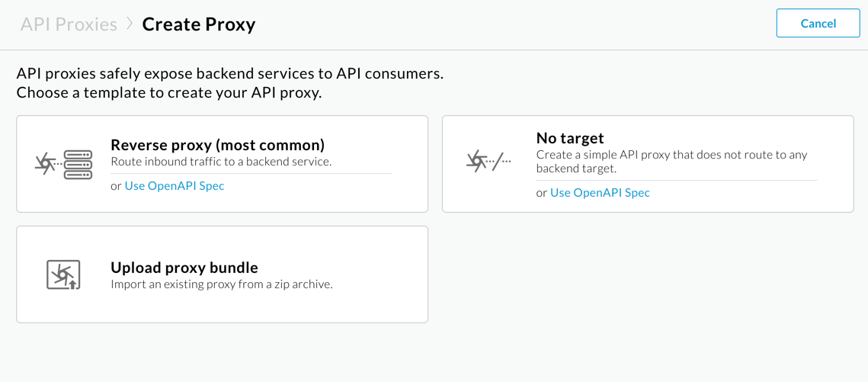Click the Upload proxy bundle icon
This screenshot has height=382, width=868.
[63, 275]
